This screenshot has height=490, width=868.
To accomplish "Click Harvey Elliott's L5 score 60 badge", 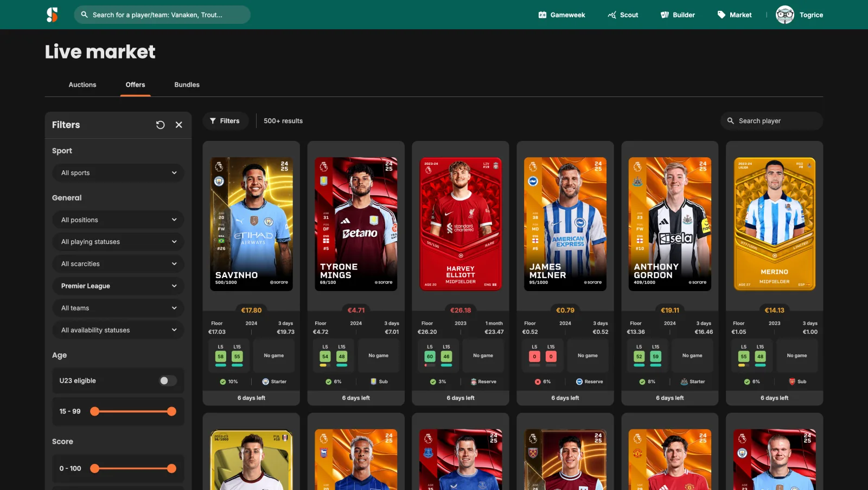I will click(x=430, y=357).
